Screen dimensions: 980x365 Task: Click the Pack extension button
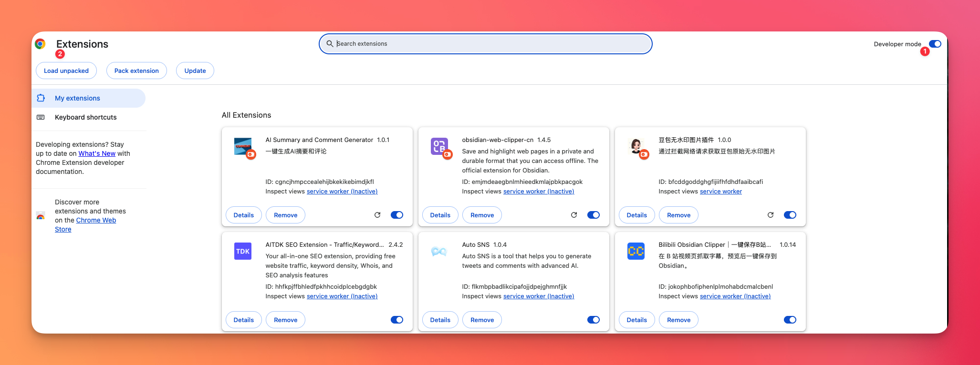[136, 71]
